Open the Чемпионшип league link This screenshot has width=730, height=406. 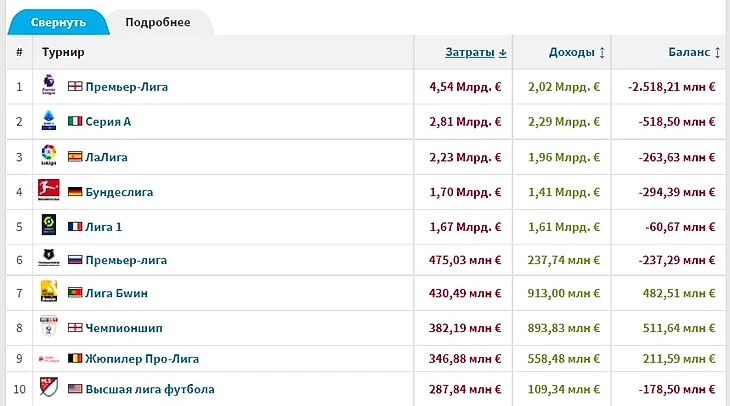[125, 327]
